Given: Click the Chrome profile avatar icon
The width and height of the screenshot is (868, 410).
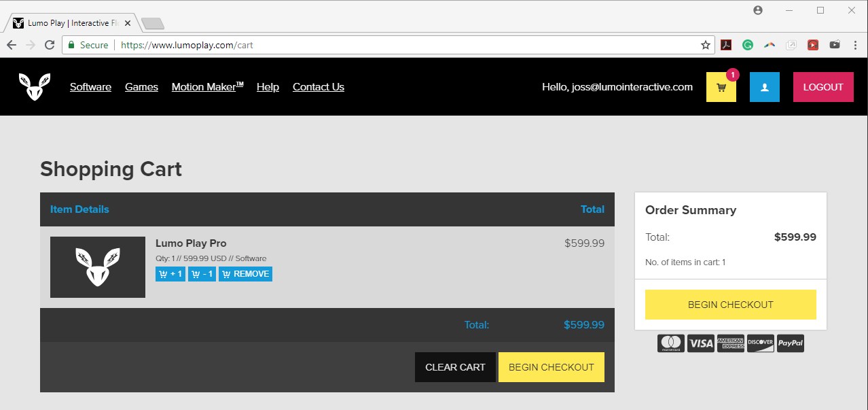Looking at the screenshot, I should click(x=758, y=10).
